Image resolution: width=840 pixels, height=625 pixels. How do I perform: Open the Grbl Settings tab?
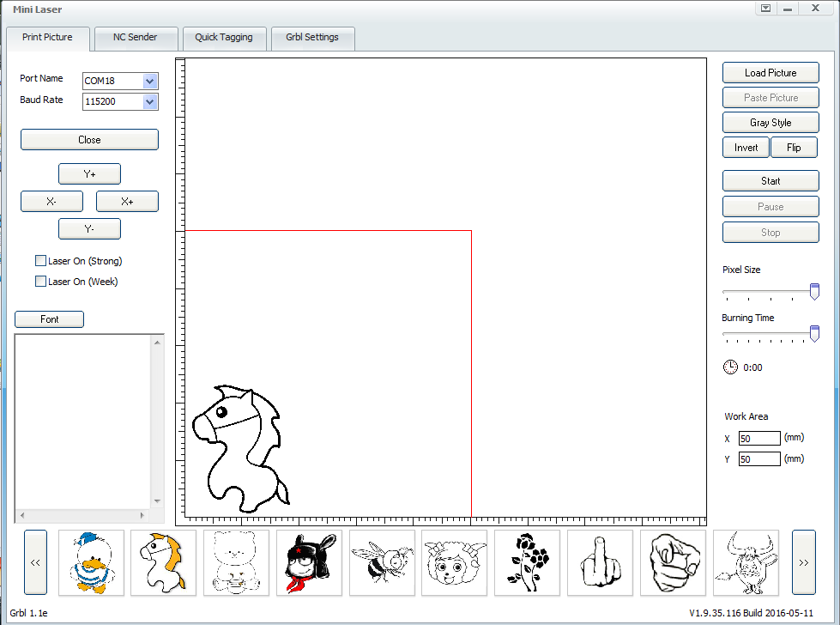312,37
